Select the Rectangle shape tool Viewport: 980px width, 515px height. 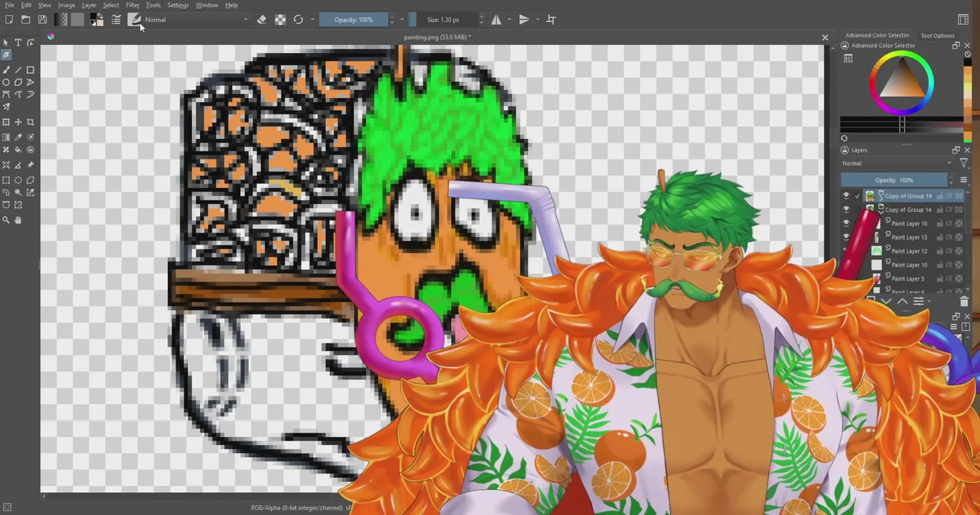click(x=31, y=70)
